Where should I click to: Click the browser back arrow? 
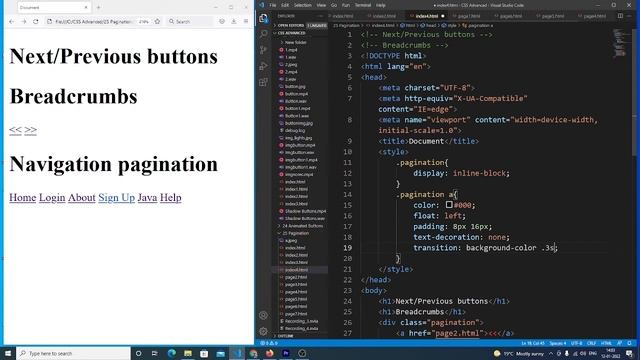11,21
